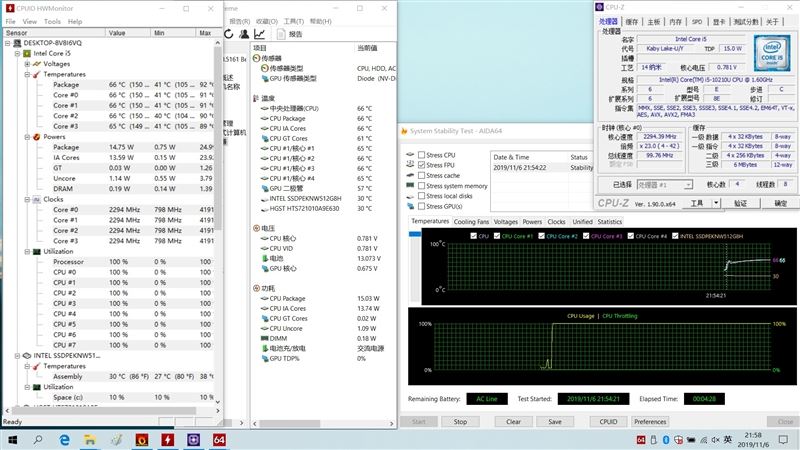Enable the Stress system memory checkbox
The width and height of the screenshot is (800, 450).
[x=421, y=186]
